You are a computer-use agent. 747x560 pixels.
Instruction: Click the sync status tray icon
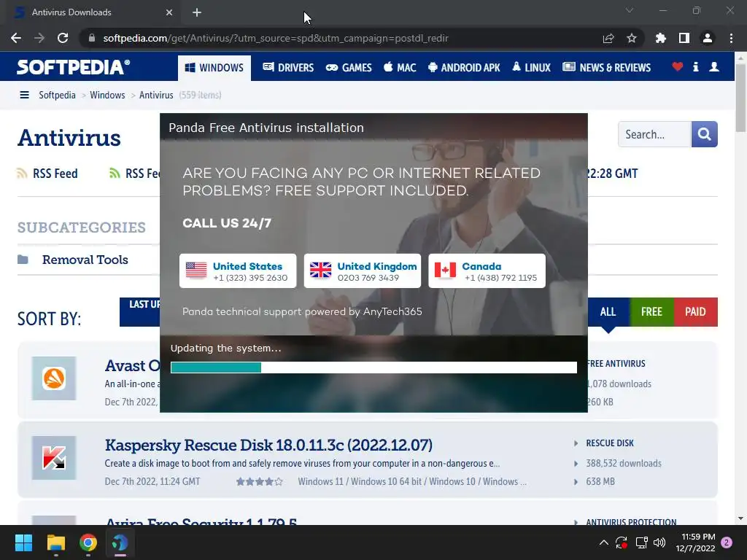click(x=622, y=542)
